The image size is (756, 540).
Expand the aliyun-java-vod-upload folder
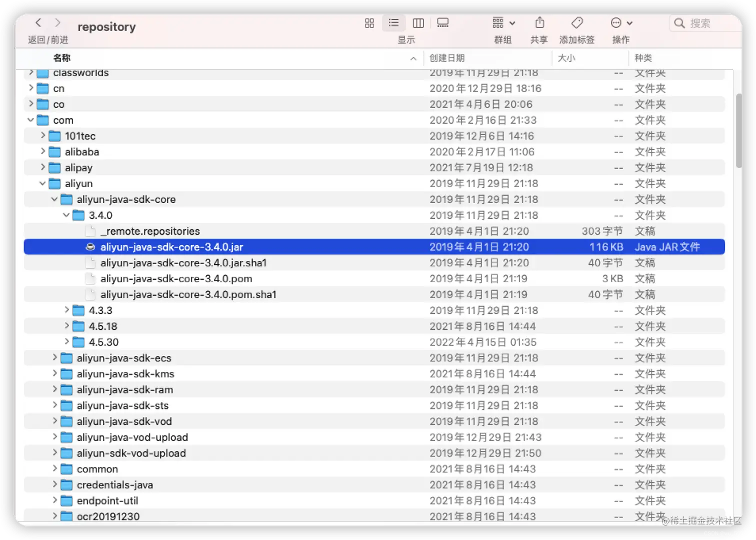click(54, 437)
